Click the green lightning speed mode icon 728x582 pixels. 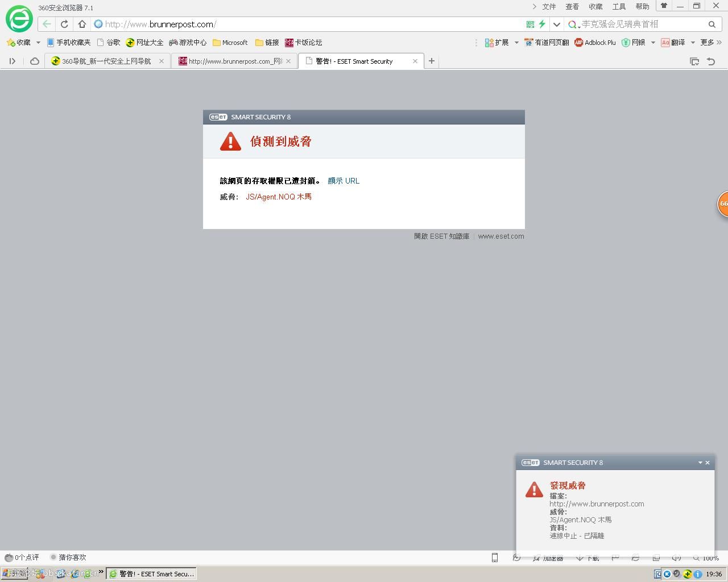tap(542, 24)
